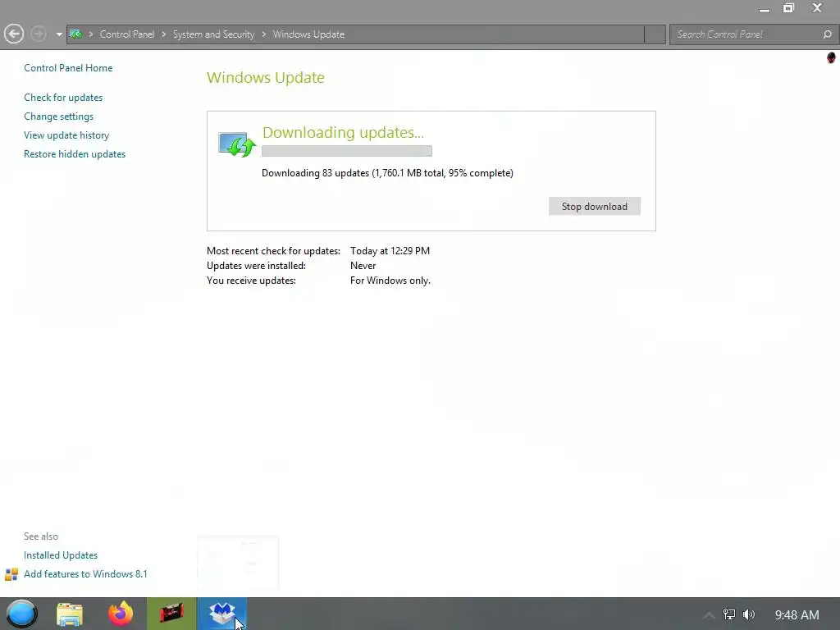Click the Stop download button
840x630 pixels.
pos(594,206)
